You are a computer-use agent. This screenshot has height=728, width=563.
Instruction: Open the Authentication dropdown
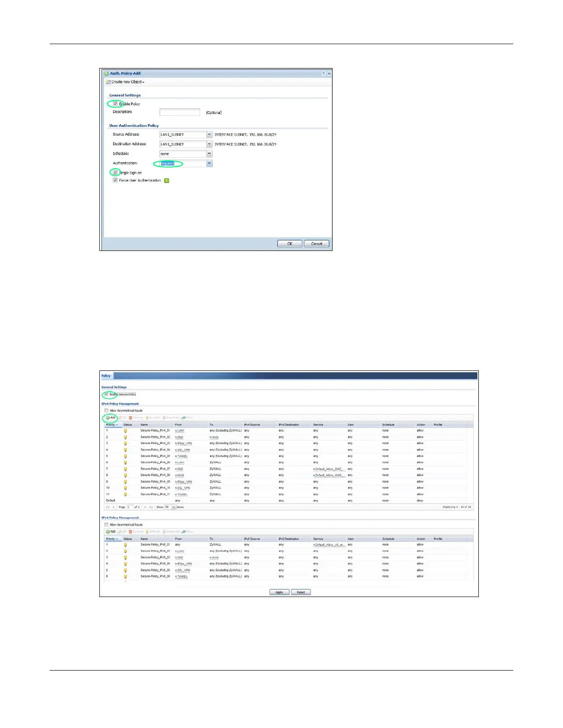(x=209, y=164)
